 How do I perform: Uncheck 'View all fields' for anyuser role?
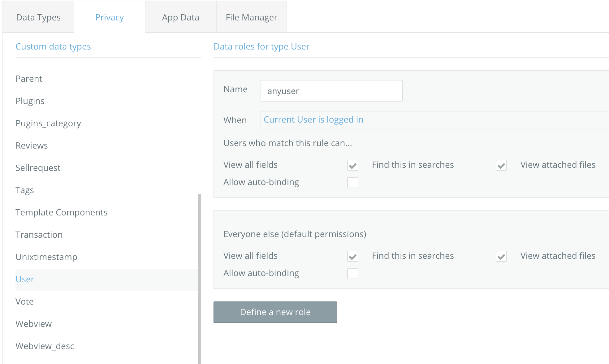[353, 165]
